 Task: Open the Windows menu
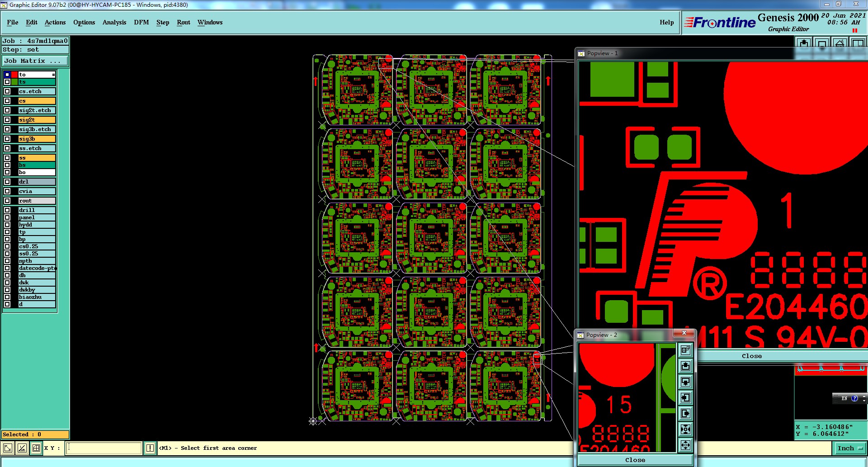point(210,22)
